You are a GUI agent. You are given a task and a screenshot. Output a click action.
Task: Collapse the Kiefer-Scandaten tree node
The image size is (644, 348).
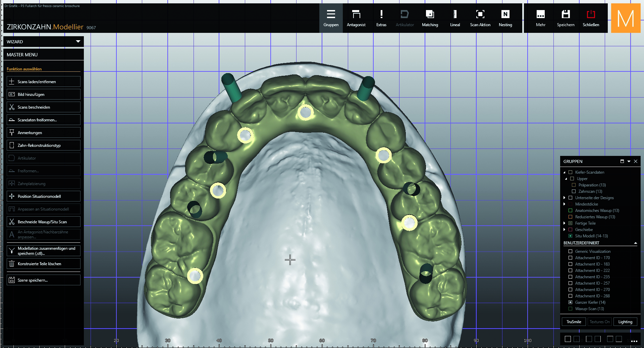564,172
